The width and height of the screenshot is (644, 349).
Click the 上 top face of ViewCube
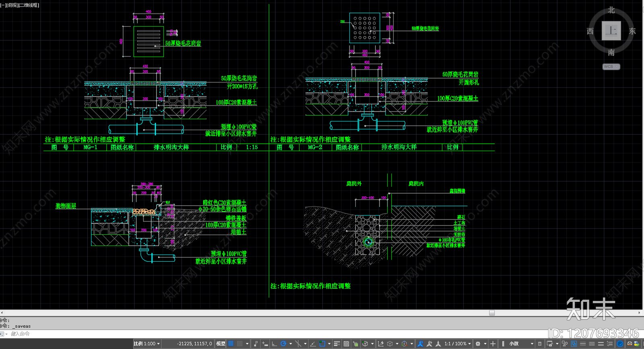click(611, 31)
